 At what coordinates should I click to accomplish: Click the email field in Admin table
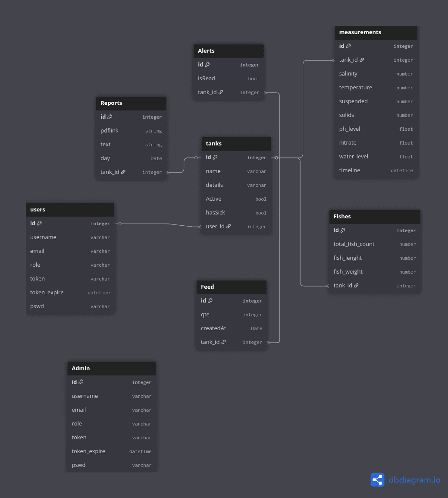click(111, 410)
